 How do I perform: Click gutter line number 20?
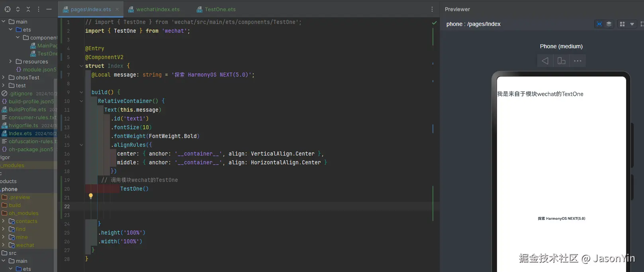[67, 189]
